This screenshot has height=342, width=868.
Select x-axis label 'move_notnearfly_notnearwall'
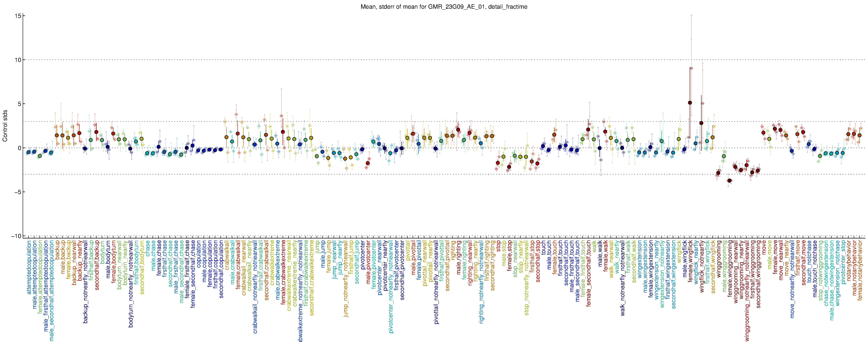(x=793, y=279)
